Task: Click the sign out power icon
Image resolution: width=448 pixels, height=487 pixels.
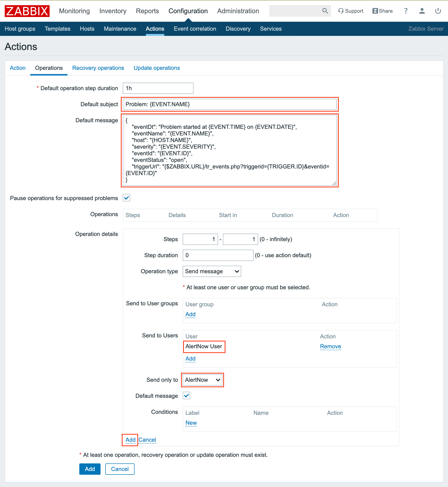Action: tap(438, 11)
